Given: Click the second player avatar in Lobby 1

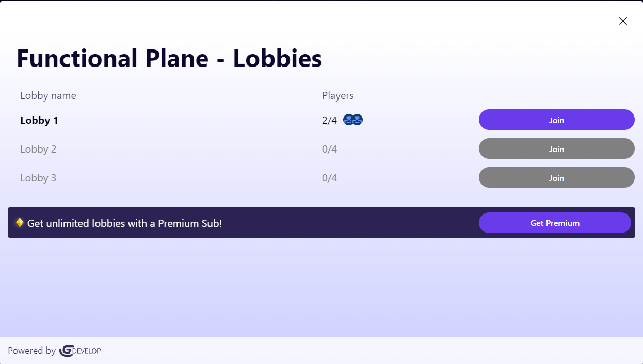Looking at the screenshot, I should [357, 120].
